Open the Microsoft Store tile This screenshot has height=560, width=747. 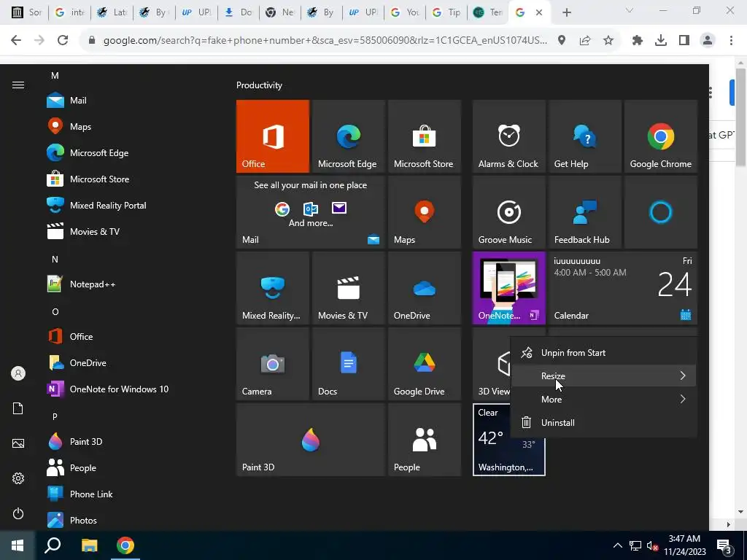[x=425, y=136]
